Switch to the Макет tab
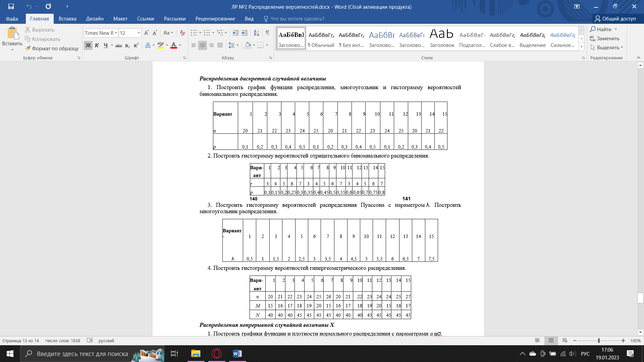This screenshot has width=644, height=362. (120, 19)
